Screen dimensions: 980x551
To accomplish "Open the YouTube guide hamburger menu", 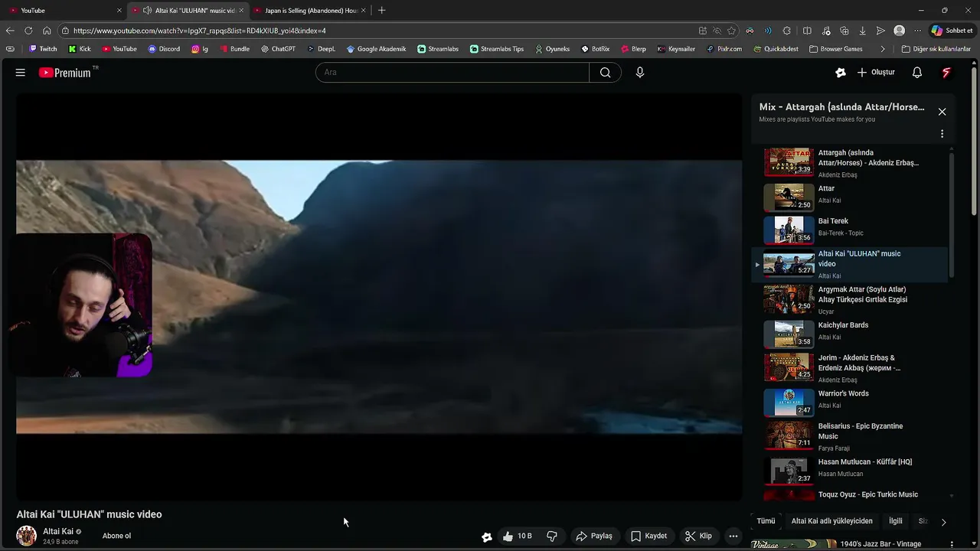I will (x=21, y=73).
